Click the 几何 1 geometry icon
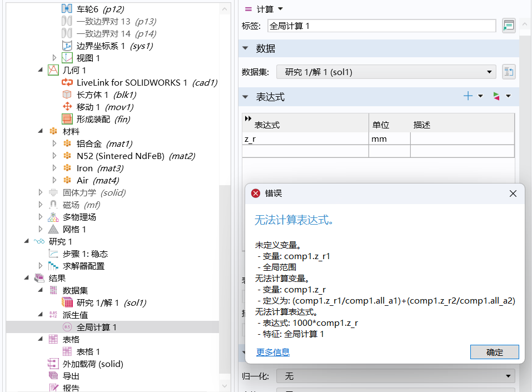The width and height of the screenshot is (532, 392). click(53, 70)
